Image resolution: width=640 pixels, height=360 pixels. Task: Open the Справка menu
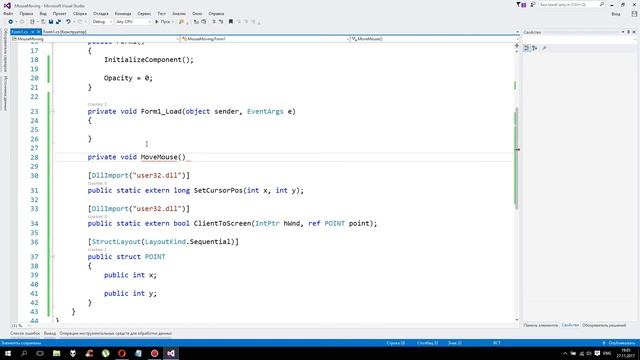(x=216, y=13)
